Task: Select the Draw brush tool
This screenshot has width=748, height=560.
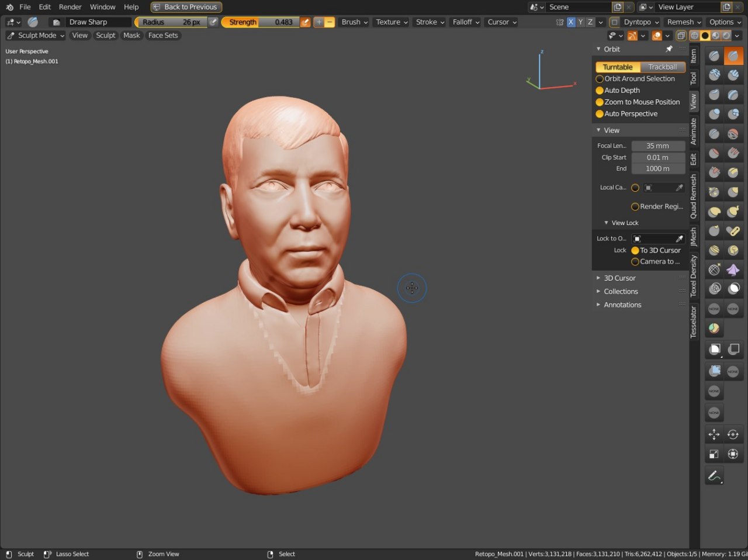Action: point(714,56)
